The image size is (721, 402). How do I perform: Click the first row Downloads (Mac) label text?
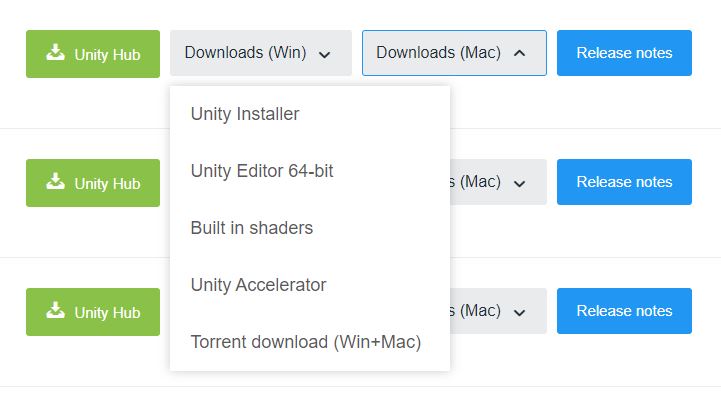pyautogui.click(x=439, y=52)
